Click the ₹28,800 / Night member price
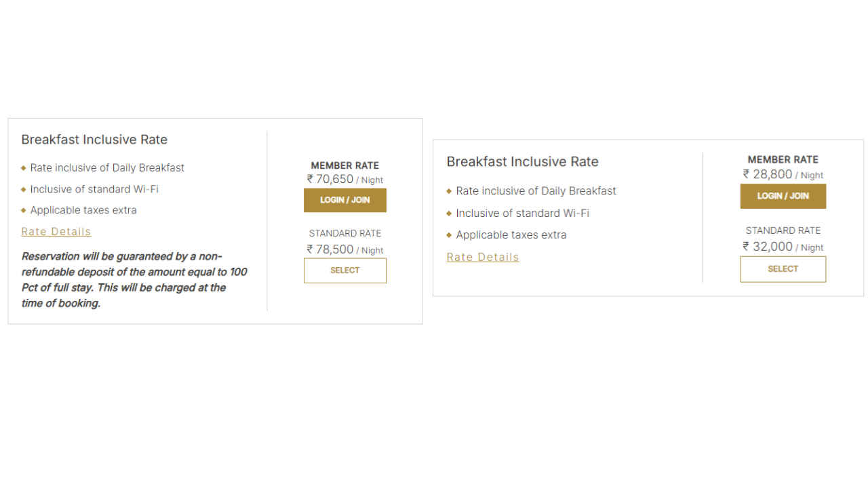Image resolution: width=868 pixels, height=488 pixels. point(783,175)
